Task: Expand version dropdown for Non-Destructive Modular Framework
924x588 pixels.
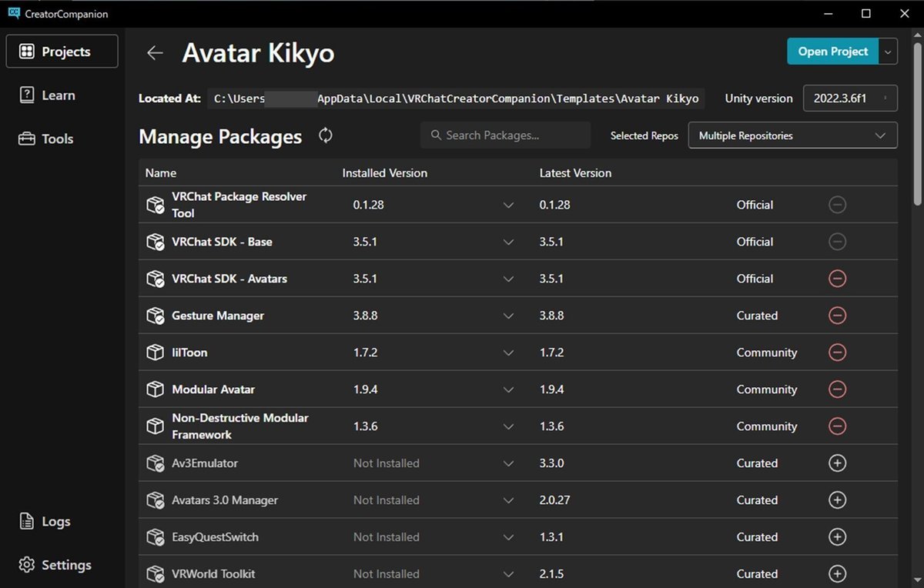Action: [x=508, y=426]
